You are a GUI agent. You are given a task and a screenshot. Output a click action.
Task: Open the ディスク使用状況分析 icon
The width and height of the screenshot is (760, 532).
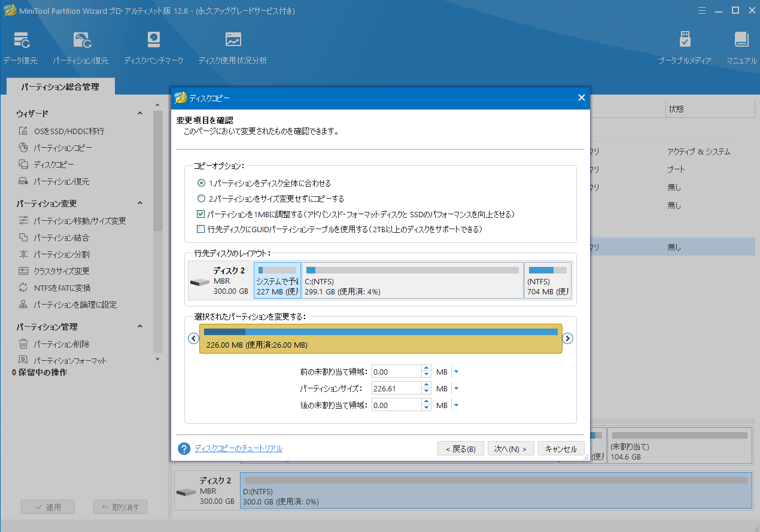pyautogui.click(x=233, y=40)
